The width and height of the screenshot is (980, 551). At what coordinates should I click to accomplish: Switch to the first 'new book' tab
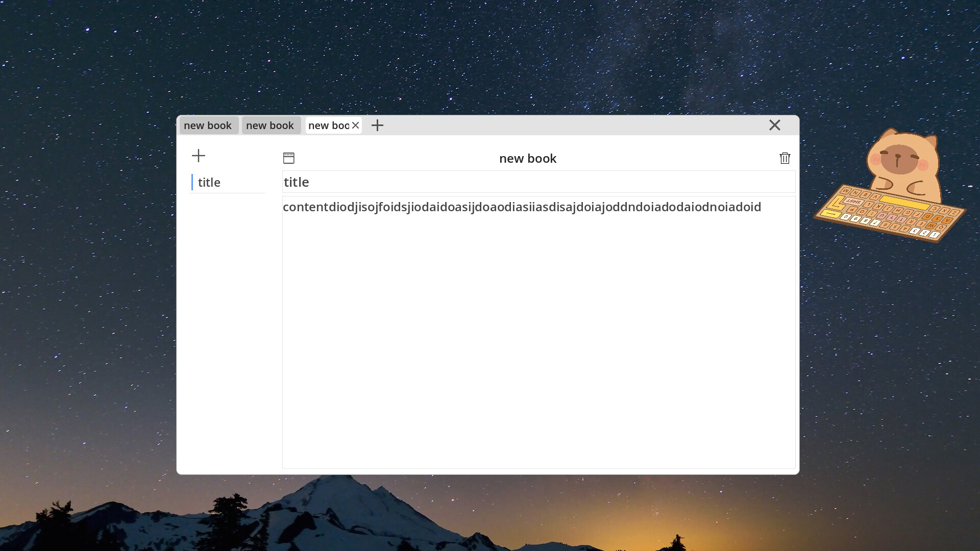point(208,126)
